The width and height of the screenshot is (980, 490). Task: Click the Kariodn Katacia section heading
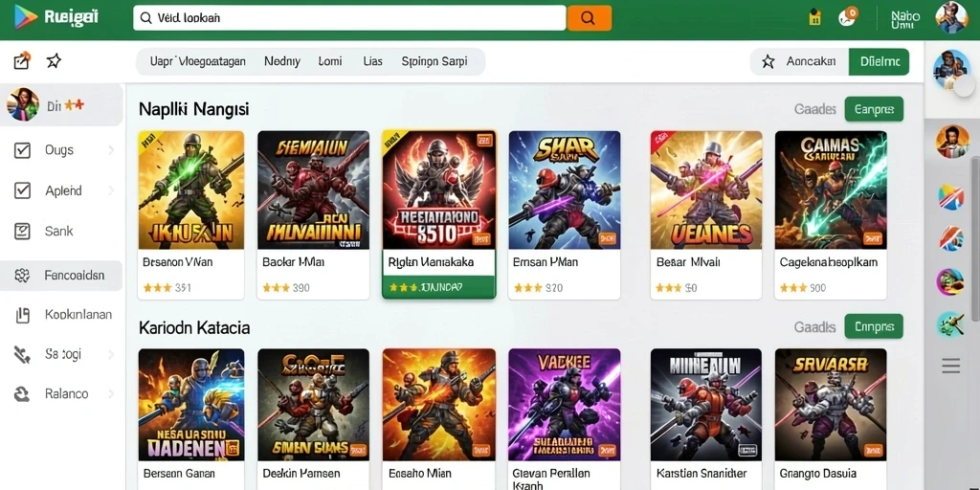pos(194,327)
